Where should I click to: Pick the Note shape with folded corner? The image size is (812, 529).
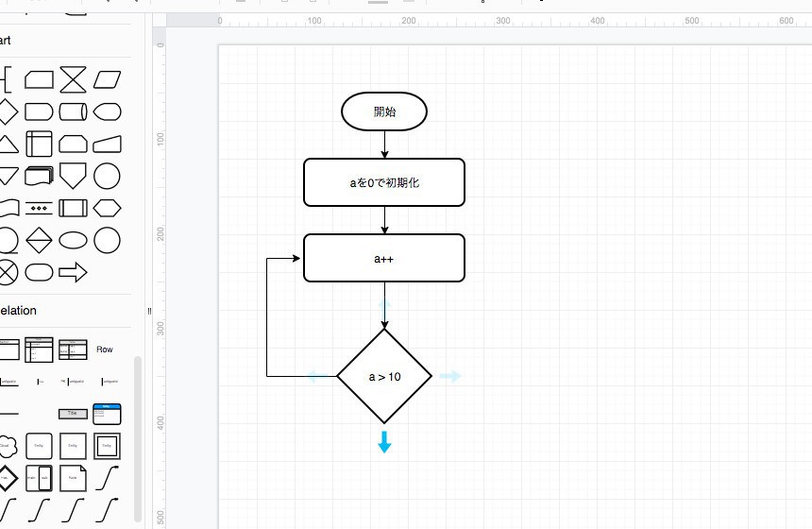click(x=73, y=478)
